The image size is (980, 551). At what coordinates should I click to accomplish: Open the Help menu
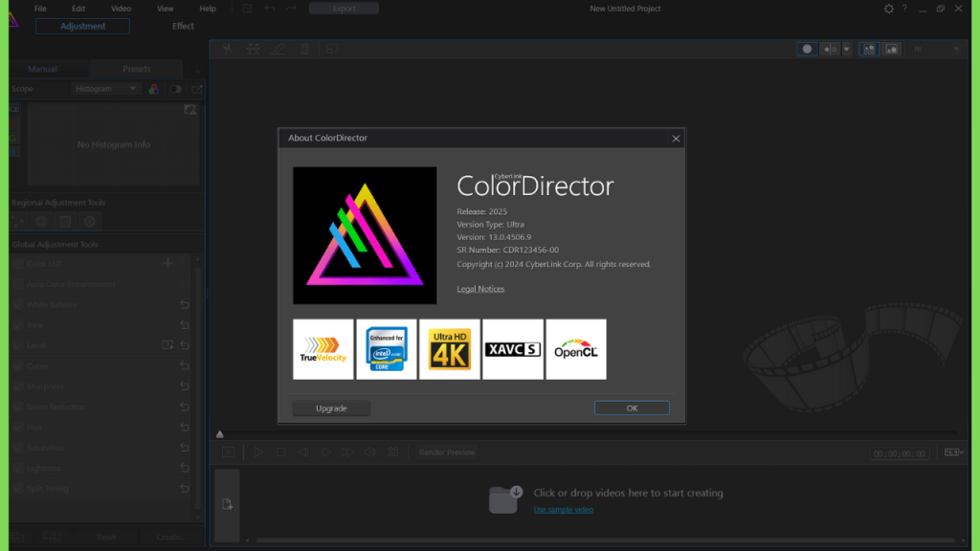tap(208, 9)
